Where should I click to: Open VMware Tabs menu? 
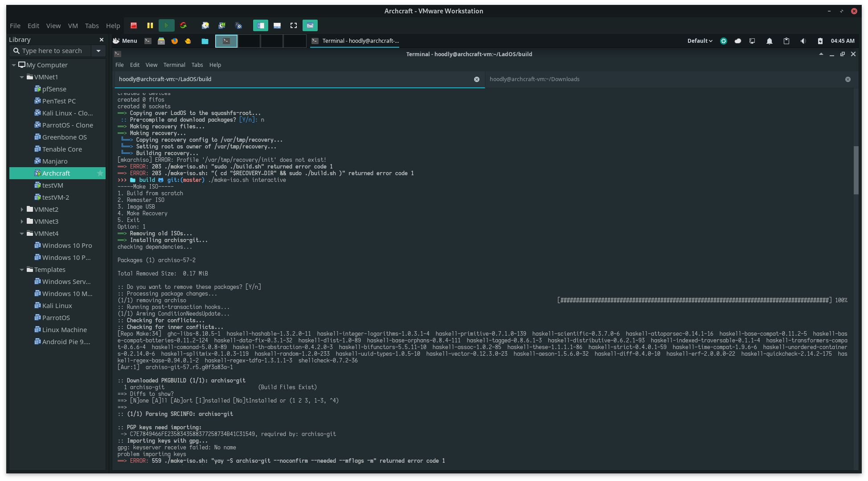(92, 25)
